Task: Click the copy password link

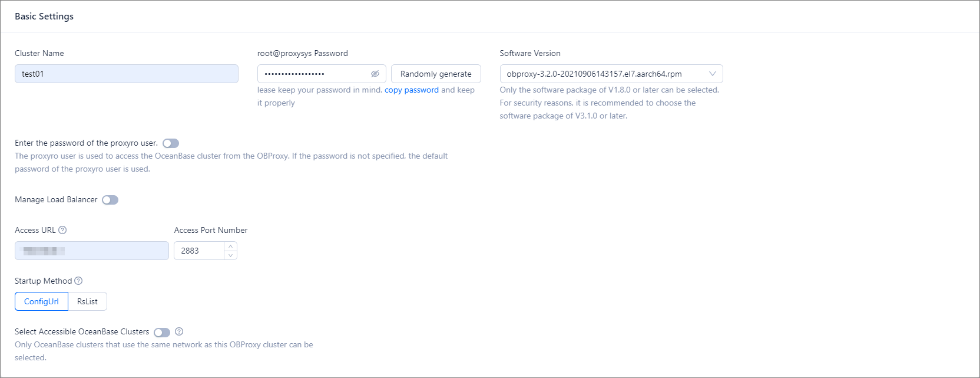Action: coord(412,90)
